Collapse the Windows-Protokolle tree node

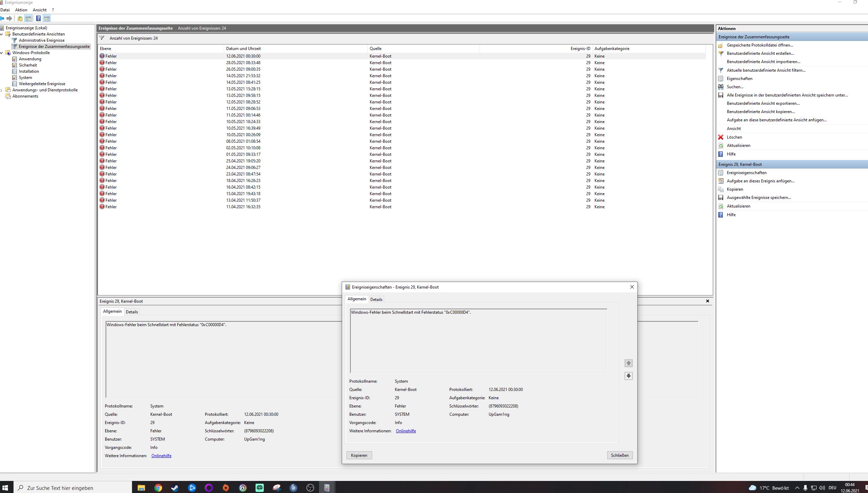pyautogui.click(x=2, y=53)
